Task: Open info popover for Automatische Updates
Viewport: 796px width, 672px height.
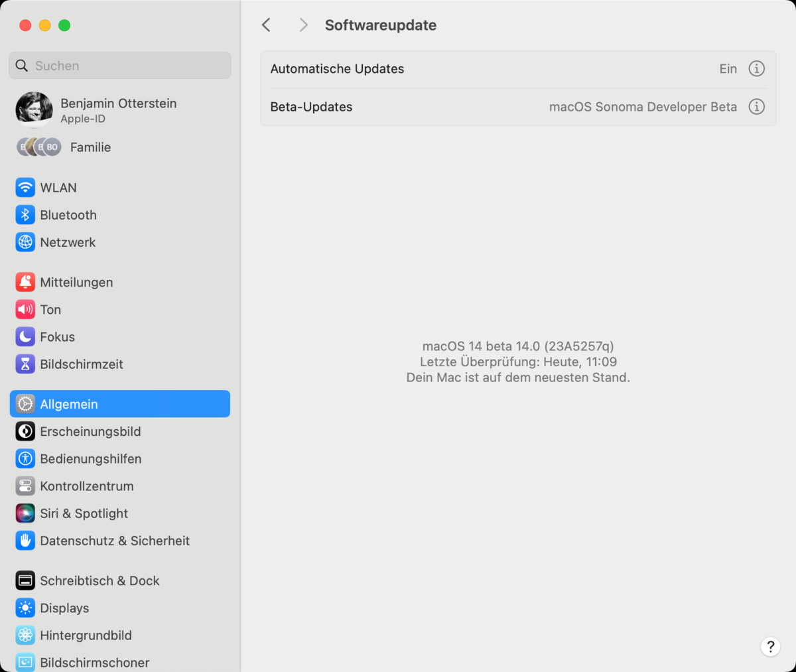Action: coord(756,68)
